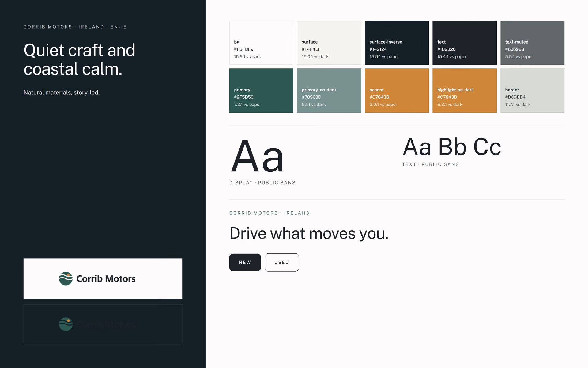This screenshot has height=368, width=588.
Task: Select the accent #C7843B swatch
Action: pos(397,90)
